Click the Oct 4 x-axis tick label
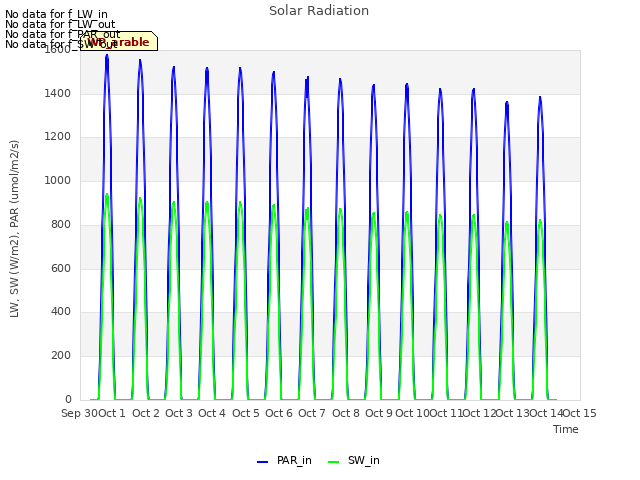Screen dimensions: 640x480 click(x=212, y=413)
